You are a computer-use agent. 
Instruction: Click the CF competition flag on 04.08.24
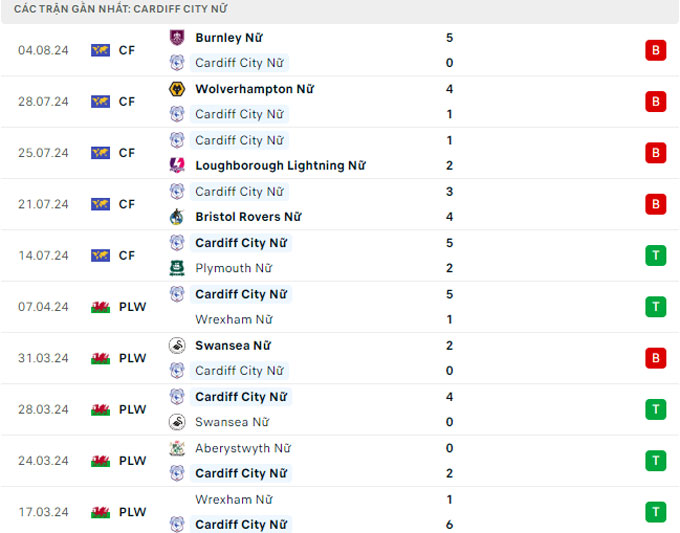click(100, 50)
